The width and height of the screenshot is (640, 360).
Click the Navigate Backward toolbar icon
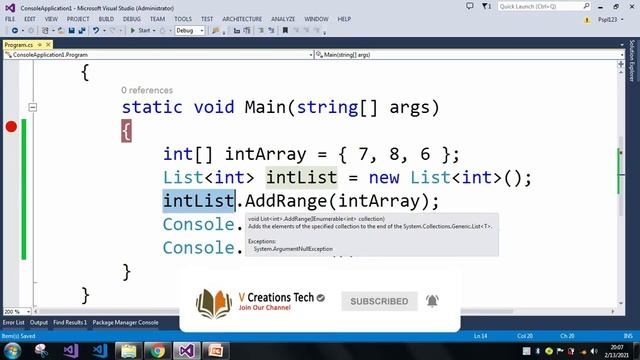(15, 31)
